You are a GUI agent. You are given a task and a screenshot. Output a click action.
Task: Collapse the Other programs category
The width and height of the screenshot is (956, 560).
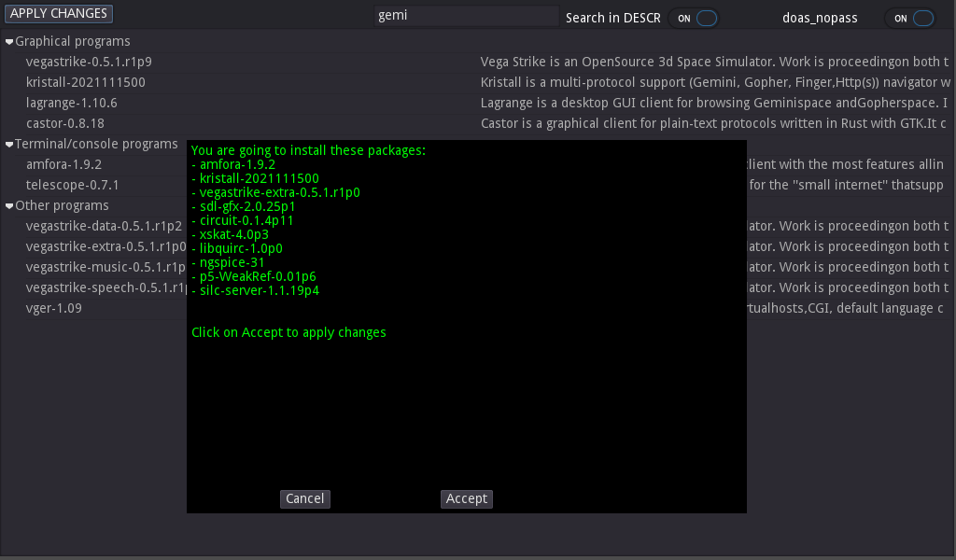(9, 206)
